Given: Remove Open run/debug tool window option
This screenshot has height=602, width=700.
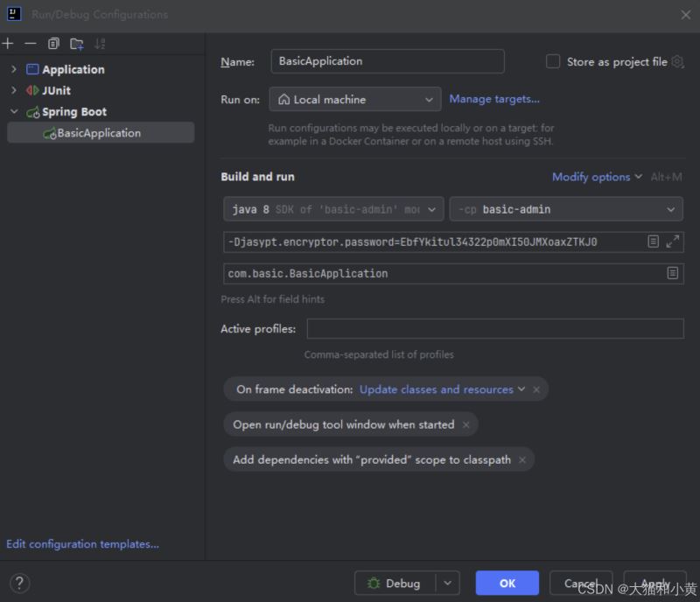Looking at the screenshot, I should click(x=465, y=424).
